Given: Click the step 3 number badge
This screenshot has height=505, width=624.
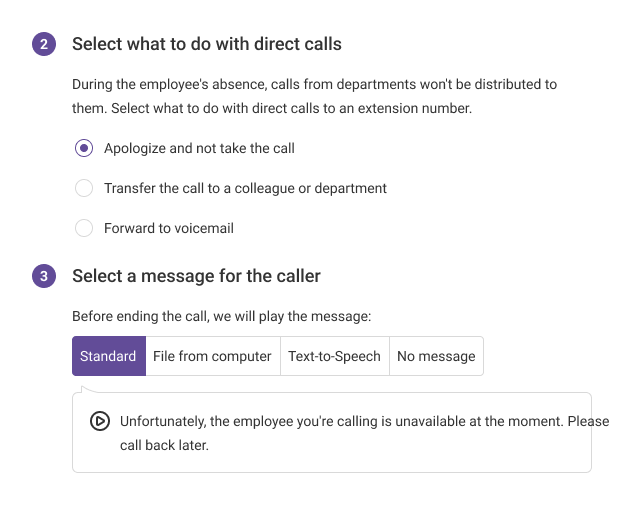Looking at the screenshot, I should [44, 276].
